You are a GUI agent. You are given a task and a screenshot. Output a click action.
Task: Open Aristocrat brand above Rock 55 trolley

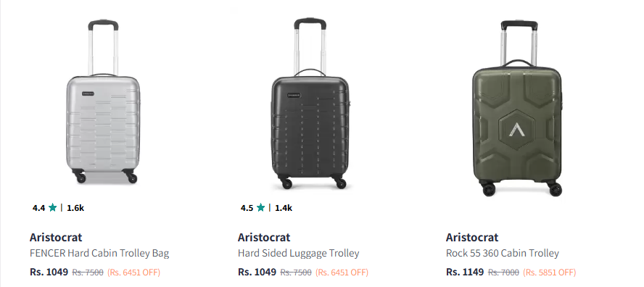tap(472, 237)
